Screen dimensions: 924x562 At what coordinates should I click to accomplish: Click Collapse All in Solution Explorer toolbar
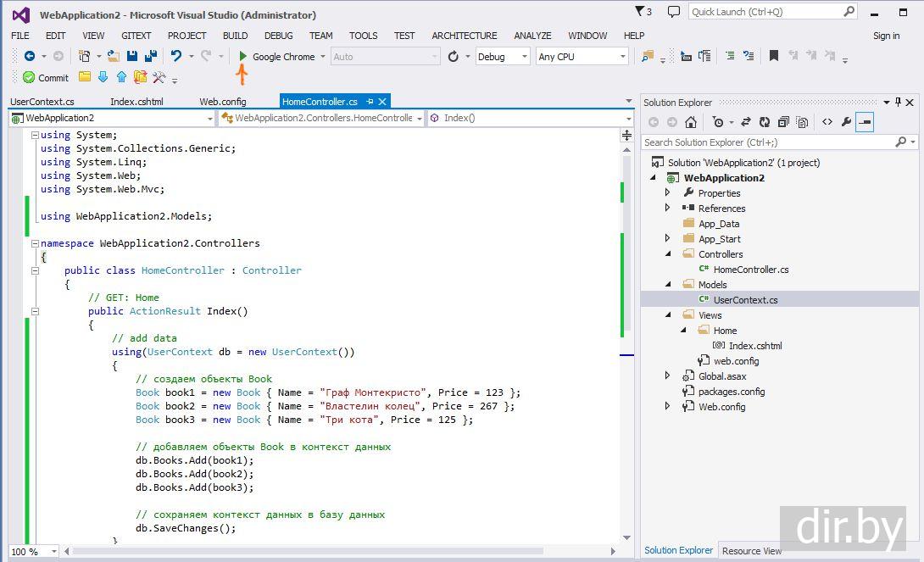coord(783,122)
